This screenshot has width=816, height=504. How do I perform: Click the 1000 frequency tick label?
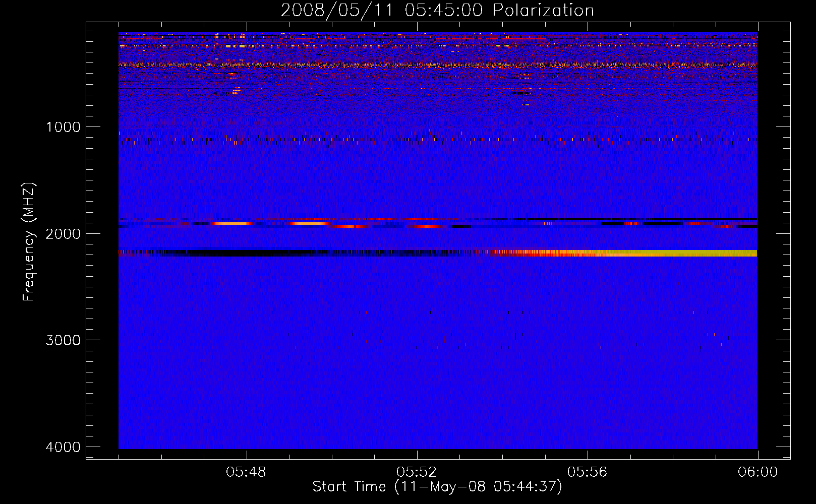point(63,127)
